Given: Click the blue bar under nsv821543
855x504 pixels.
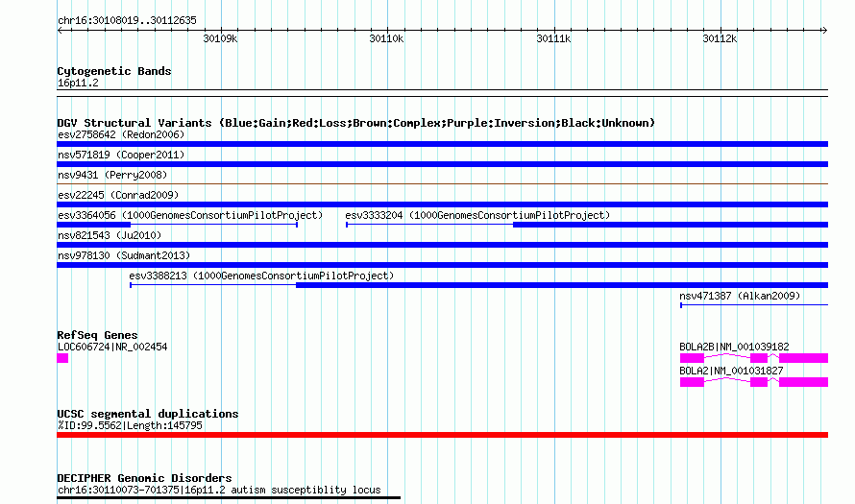Looking at the screenshot, I should 442,245.
